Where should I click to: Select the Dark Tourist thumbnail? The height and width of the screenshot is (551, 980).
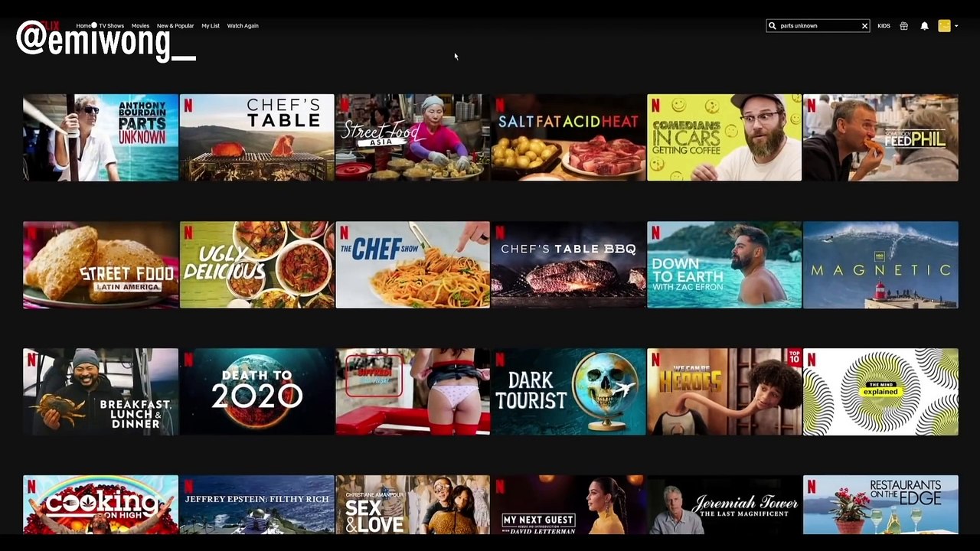pos(568,392)
